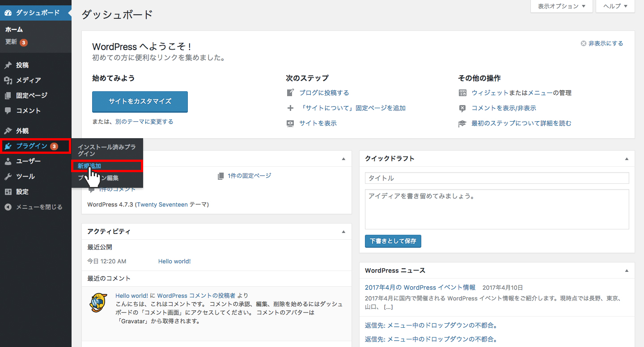Click the wrench icon beside ツール
Screen dimensions: 644x347
click(x=8, y=177)
